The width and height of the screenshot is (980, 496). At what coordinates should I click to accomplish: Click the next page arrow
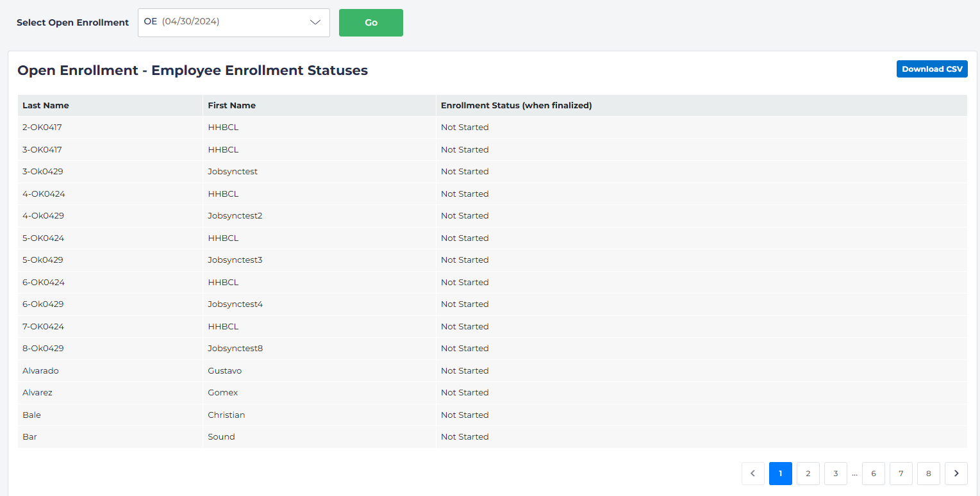click(956, 473)
